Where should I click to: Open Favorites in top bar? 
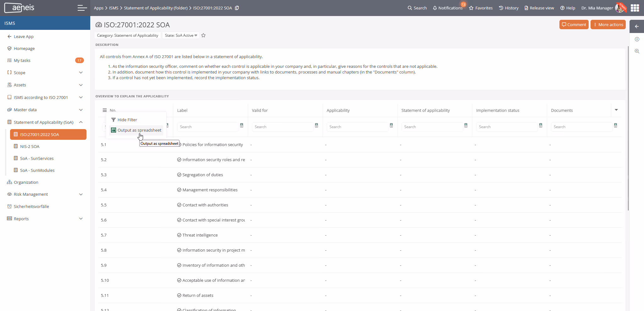coord(481,8)
